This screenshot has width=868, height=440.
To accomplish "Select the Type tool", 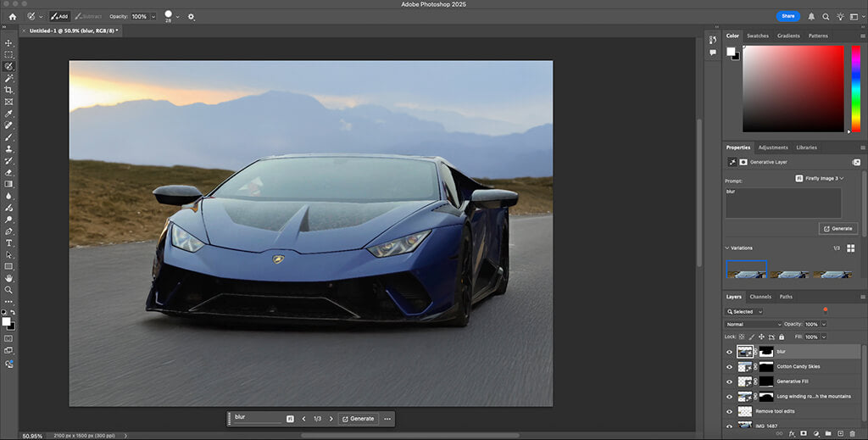I will pos(8,243).
